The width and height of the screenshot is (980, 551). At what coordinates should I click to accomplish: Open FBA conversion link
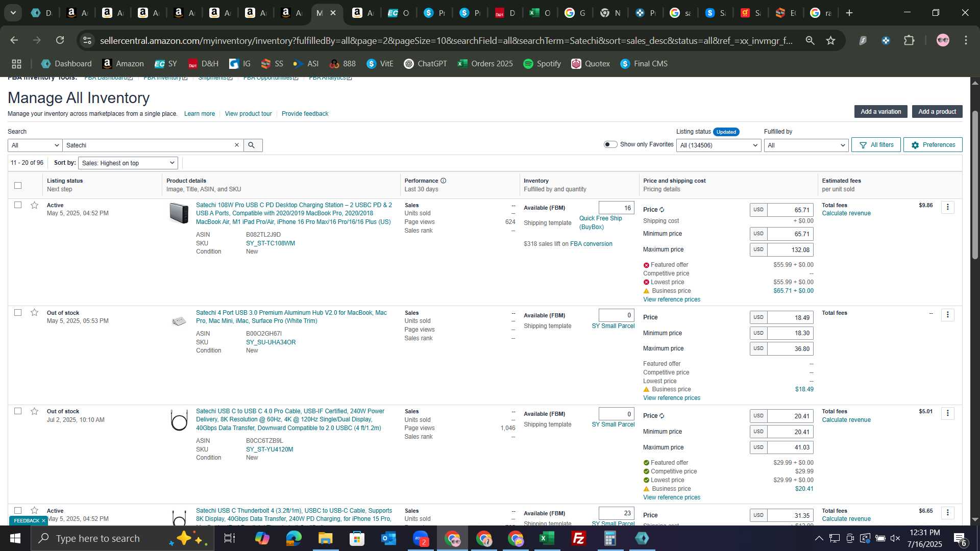click(x=591, y=244)
